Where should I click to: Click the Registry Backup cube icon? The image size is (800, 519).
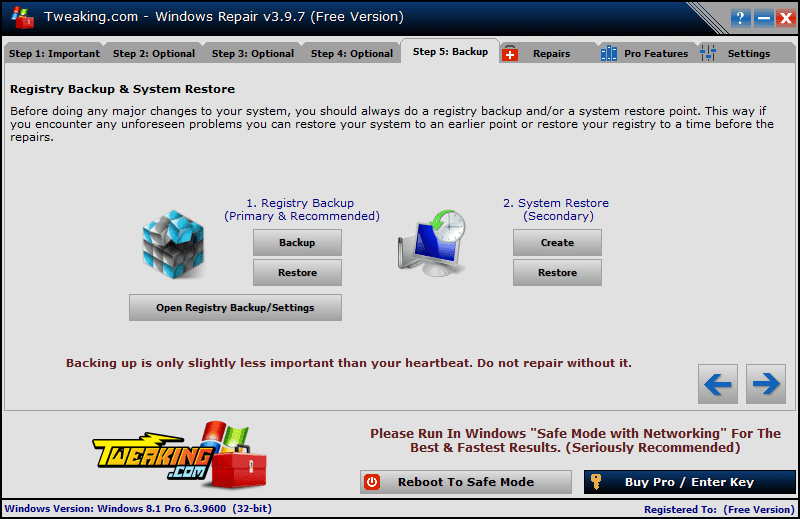tap(173, 244)
